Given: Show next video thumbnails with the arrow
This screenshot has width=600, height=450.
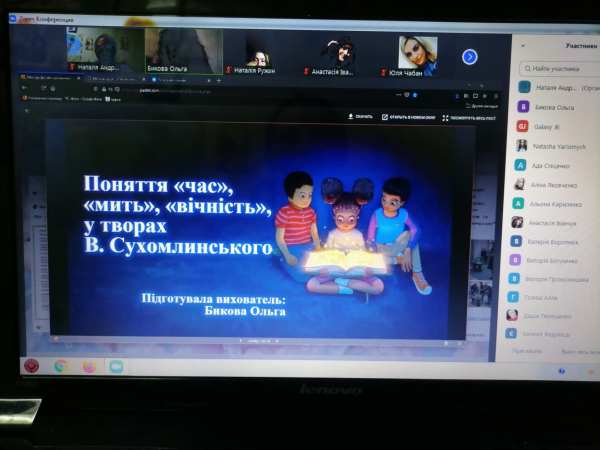Looking at the screenshot, I should tap(470, 56).
